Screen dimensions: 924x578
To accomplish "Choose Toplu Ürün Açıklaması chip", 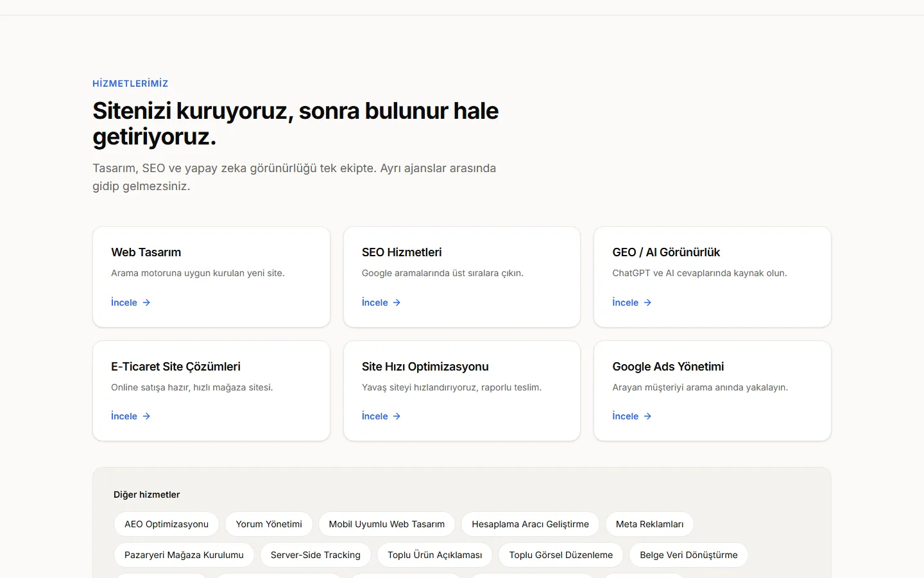I will click(x=434, y=555).
